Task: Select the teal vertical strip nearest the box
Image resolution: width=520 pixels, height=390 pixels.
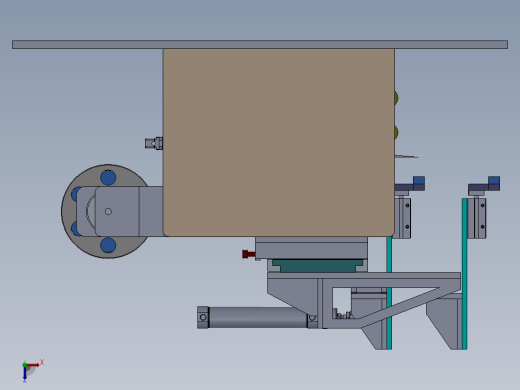Action: [389, 293]
